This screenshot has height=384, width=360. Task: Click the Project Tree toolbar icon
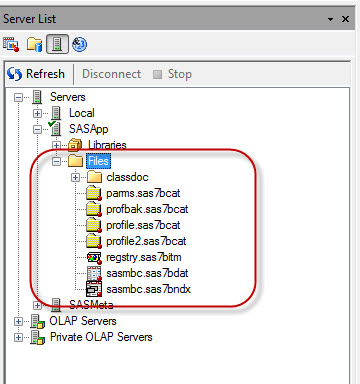(x=11, y=44)
